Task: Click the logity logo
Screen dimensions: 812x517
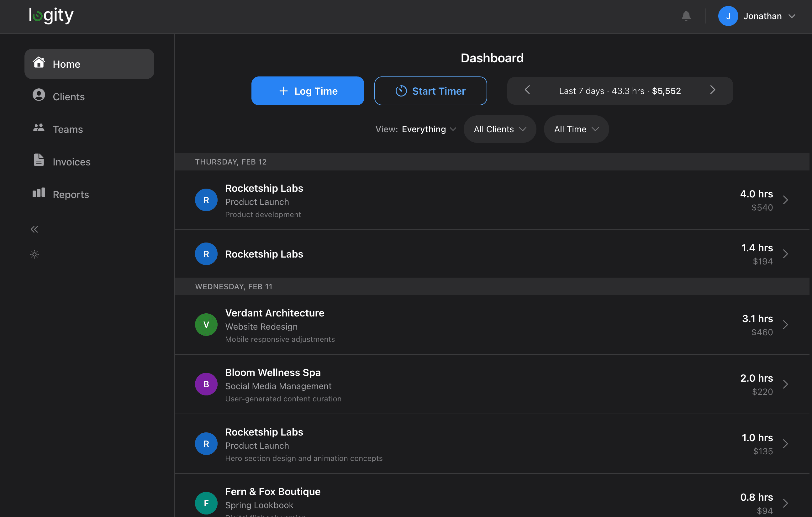Action: [51, 15]
